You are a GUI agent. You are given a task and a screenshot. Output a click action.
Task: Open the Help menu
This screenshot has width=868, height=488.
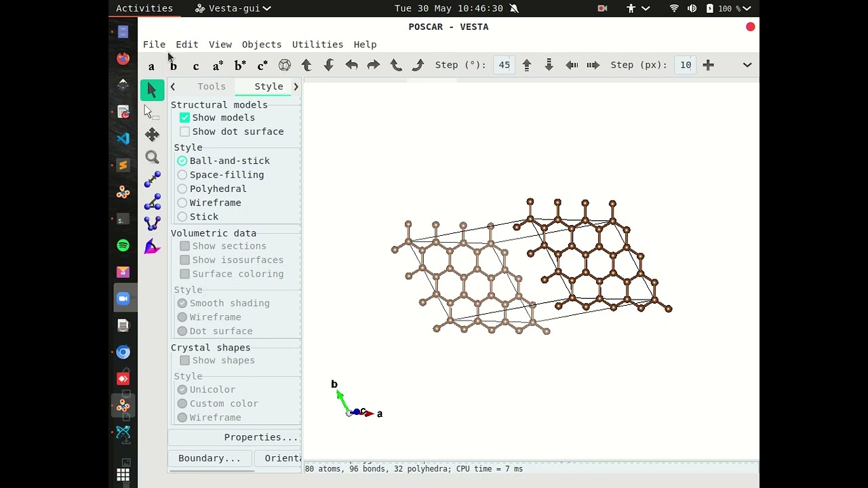(x=365, y=45)
